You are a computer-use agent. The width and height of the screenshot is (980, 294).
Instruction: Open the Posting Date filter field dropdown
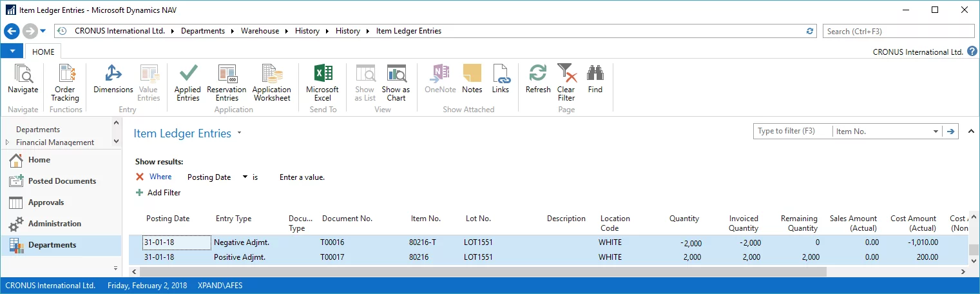[x=245, y=177]
